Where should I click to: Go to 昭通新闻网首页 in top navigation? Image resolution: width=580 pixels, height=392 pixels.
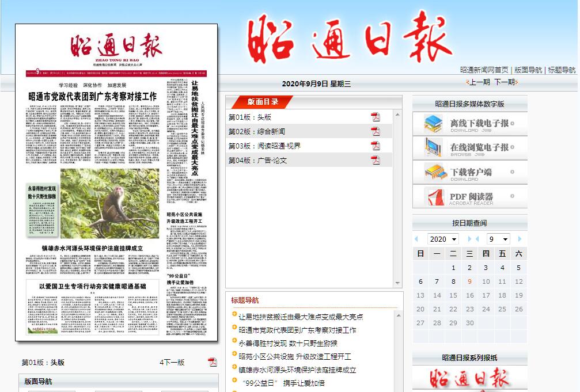[484, 70]
